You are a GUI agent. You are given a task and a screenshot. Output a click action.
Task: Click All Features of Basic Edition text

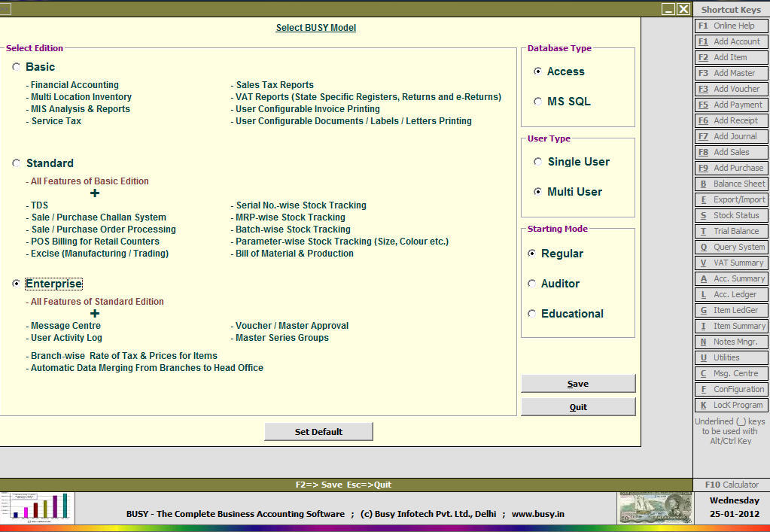point(90,181)
